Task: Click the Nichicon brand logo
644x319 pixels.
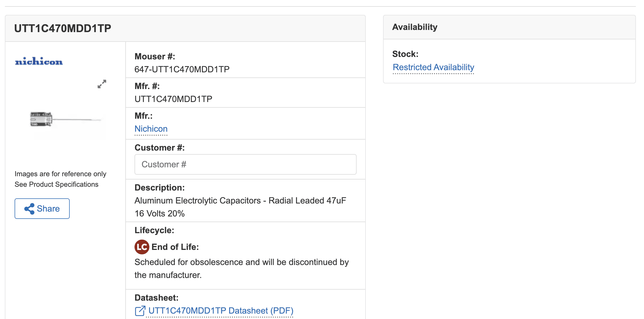Action: [39, 62]
